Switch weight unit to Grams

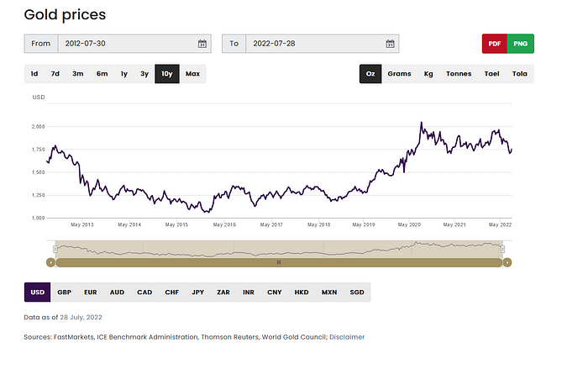[399, 74]
